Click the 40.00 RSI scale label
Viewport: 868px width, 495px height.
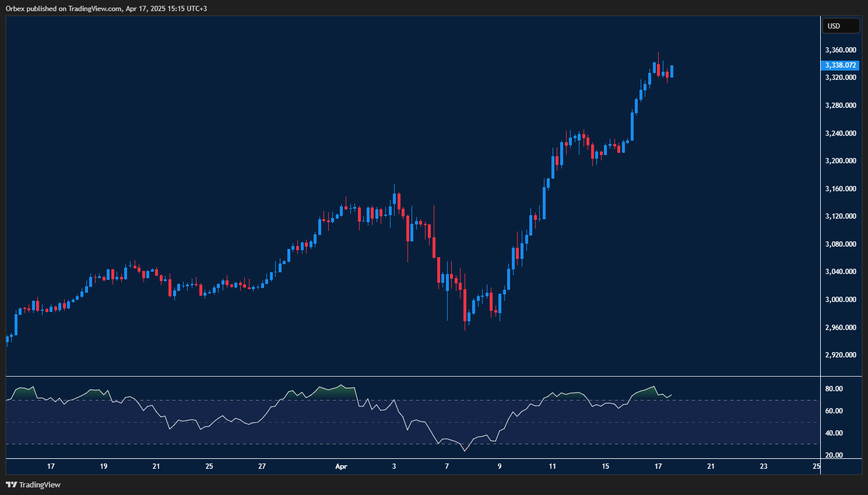click(x=834, y=433)
